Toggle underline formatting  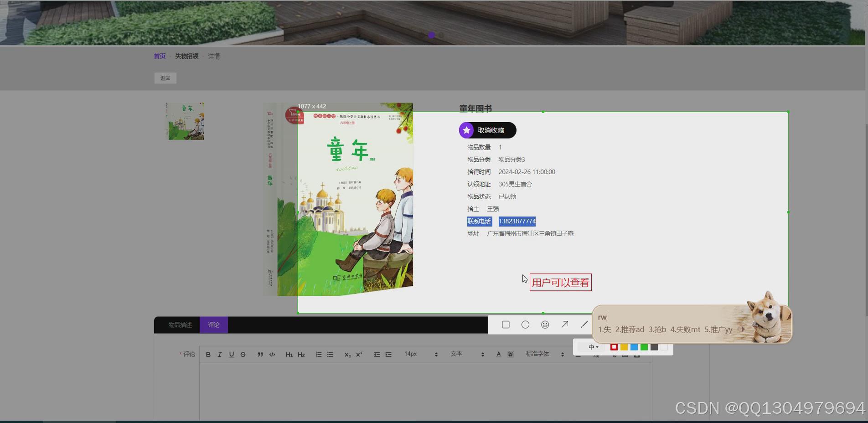(232, 354)
